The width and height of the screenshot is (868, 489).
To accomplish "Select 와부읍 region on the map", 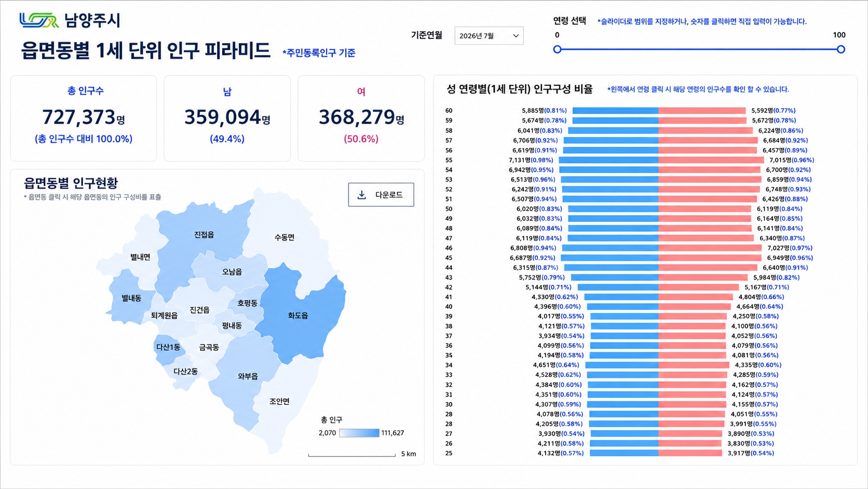I will tap(247, 376).
